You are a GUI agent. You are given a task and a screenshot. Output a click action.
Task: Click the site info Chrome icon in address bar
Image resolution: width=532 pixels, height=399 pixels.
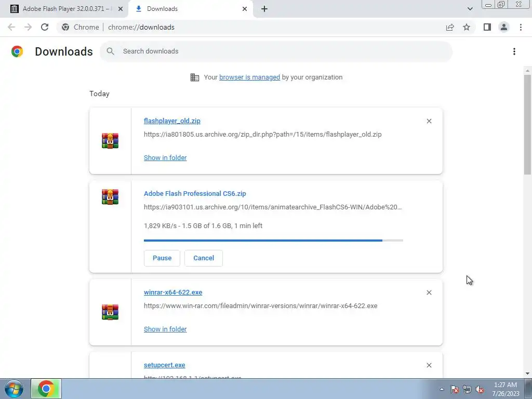[65, 27]
